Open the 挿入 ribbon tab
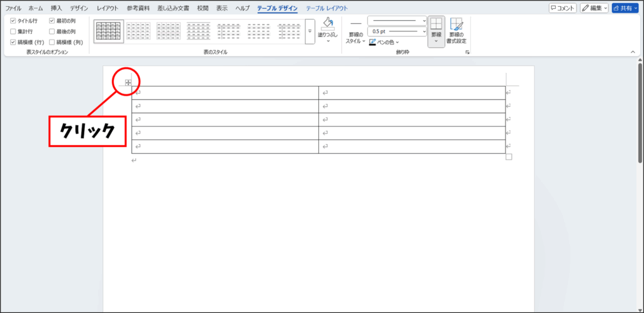The image size is (644, 313). (x=57, y=8)
